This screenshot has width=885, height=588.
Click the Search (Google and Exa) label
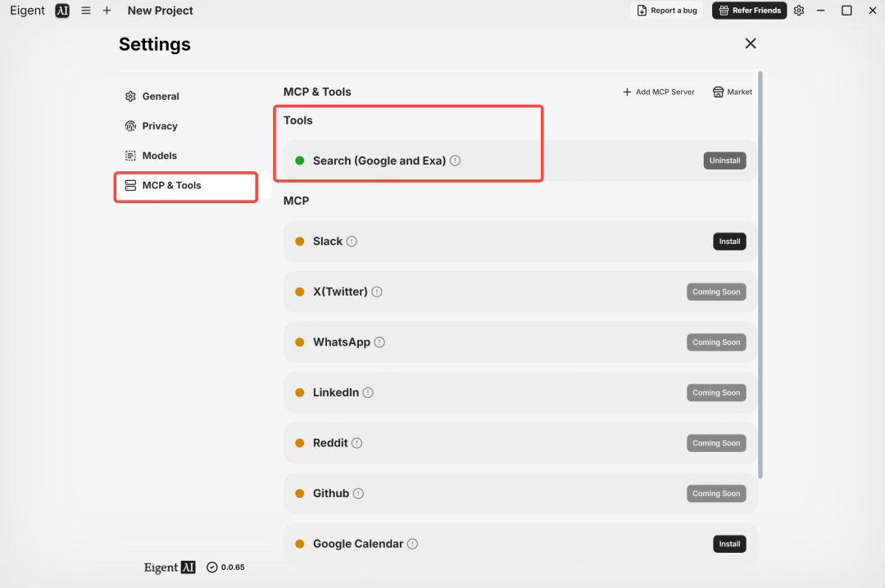(379, 161)
